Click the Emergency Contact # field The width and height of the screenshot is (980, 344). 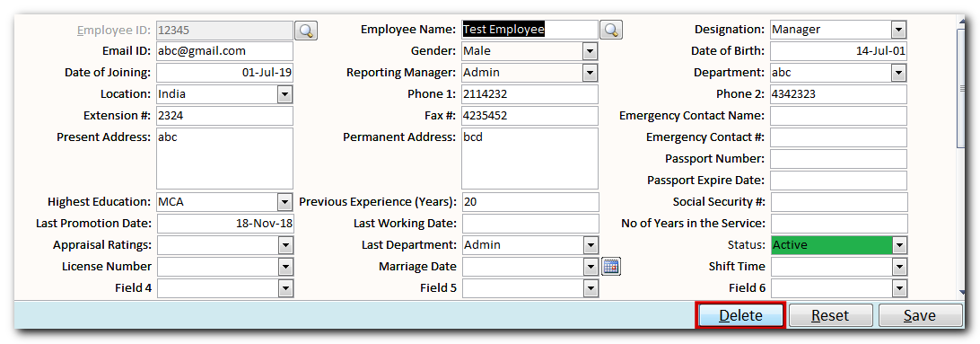point(838,137)
